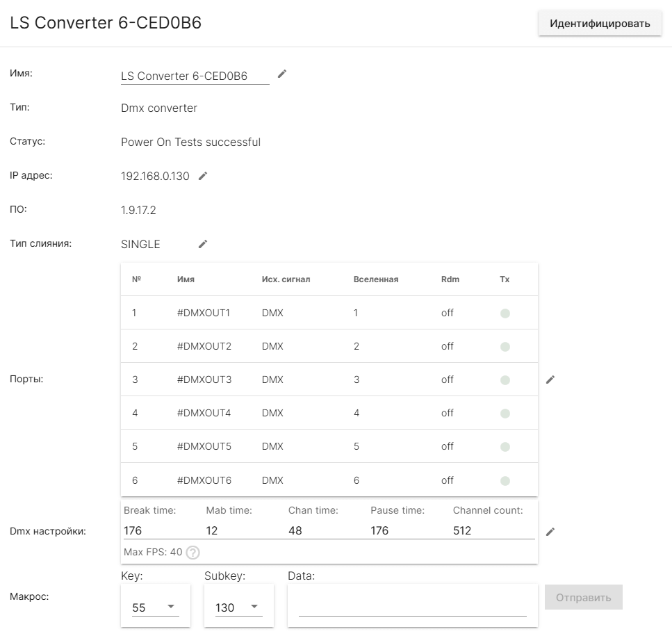
Task: Click the Pause time field 176
Action: (x=411, y=530)
